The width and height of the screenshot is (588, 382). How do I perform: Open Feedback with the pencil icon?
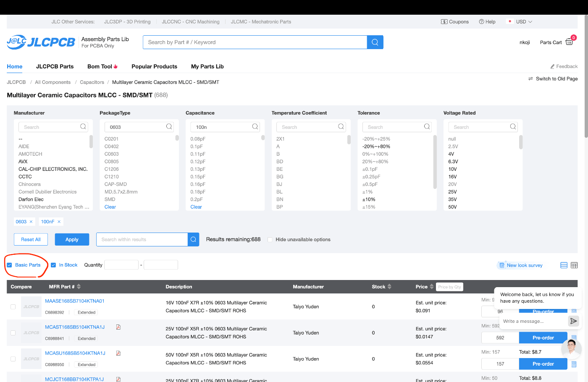pos(564,66)
